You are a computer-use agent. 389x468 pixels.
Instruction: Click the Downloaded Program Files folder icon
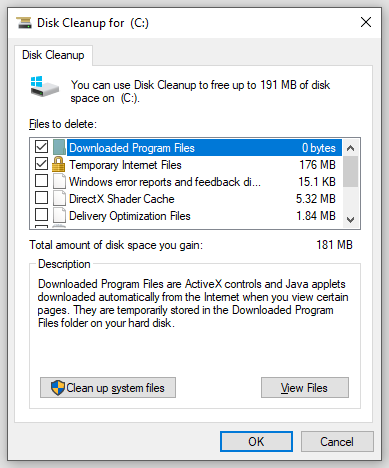tap(59, 147)
